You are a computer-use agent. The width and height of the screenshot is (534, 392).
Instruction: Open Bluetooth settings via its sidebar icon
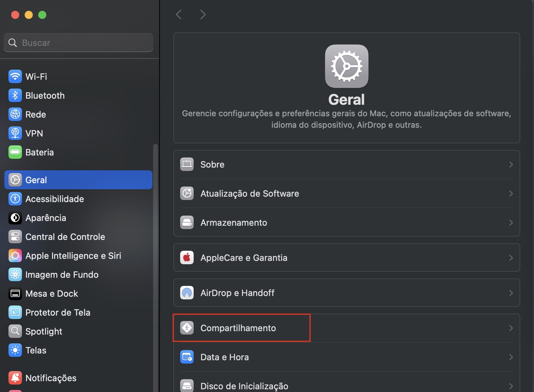coord(15,95)
